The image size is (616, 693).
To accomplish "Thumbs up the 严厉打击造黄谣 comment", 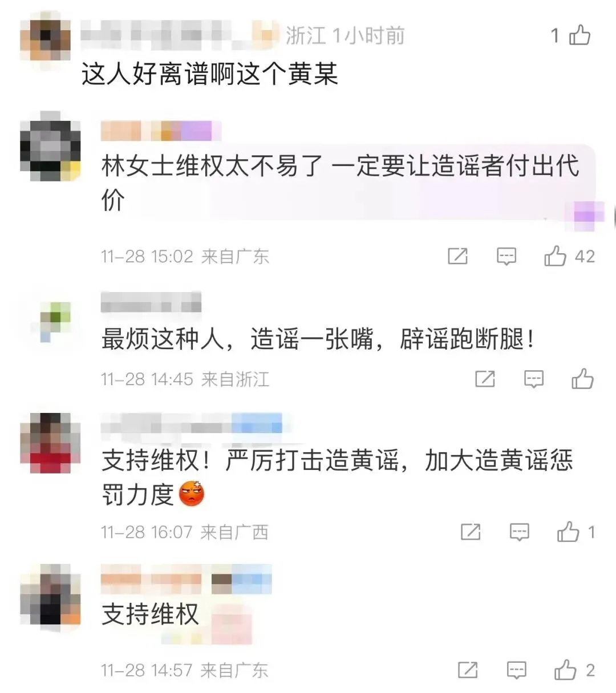I will coord(568,532).
